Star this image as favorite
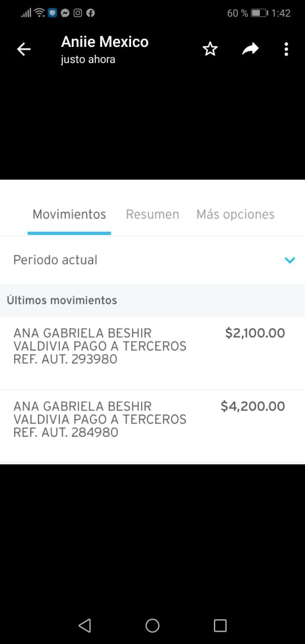 [210, 49]
